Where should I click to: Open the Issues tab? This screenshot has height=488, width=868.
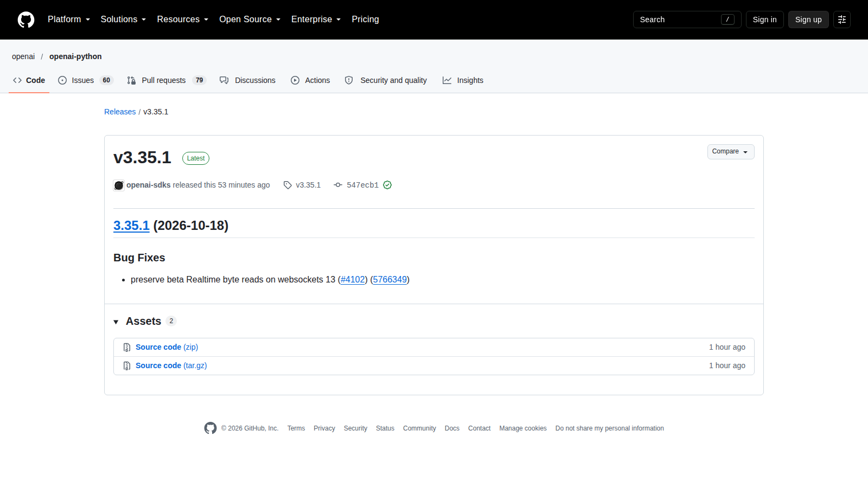tap(85, 80)
